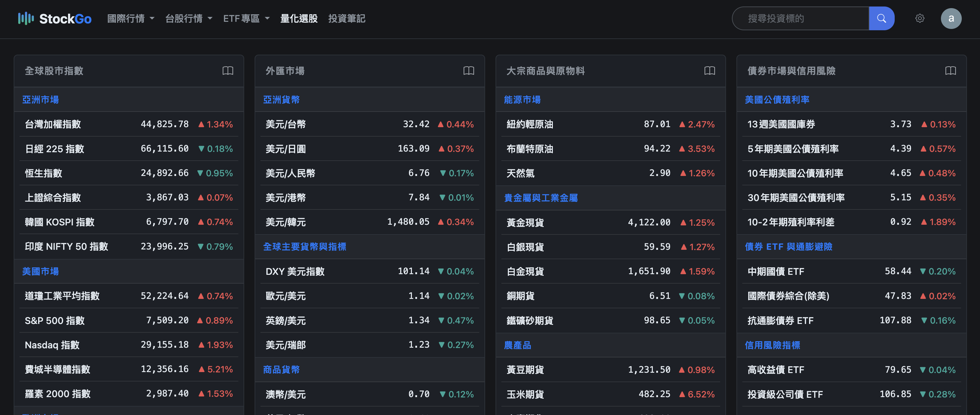Image resolution: width=980 pixels, height=415 pixels.
Task: Select the 鐵礦砂期貨 row
Action: (610, 320)
